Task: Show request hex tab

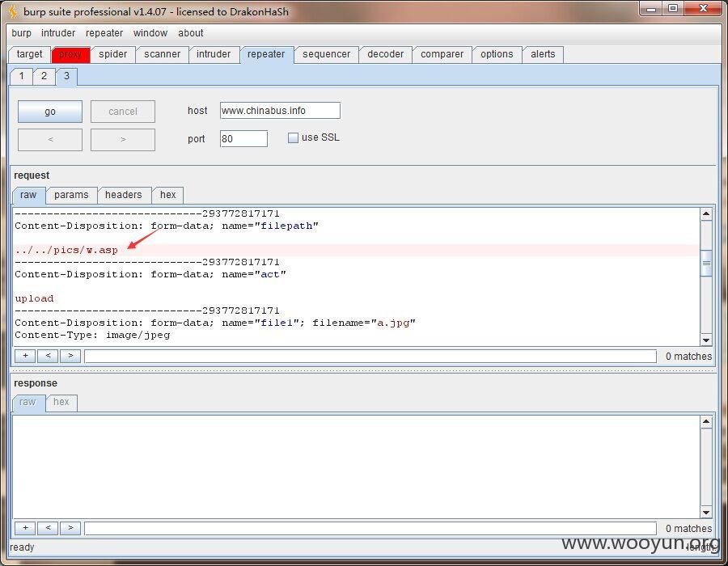Action: [x=167, y=195]
